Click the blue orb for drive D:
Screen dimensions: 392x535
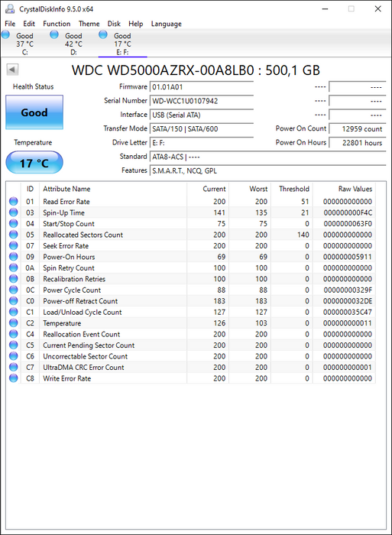click(x=54, y=34)
